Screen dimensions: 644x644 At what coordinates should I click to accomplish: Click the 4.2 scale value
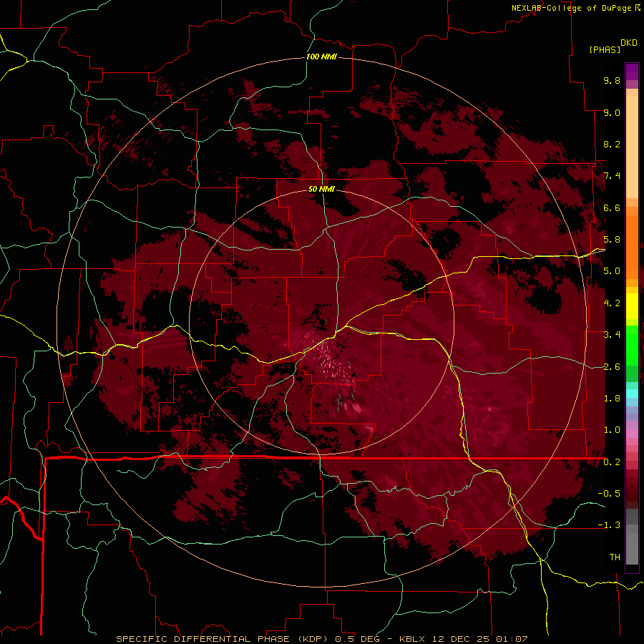coord(612,303)
